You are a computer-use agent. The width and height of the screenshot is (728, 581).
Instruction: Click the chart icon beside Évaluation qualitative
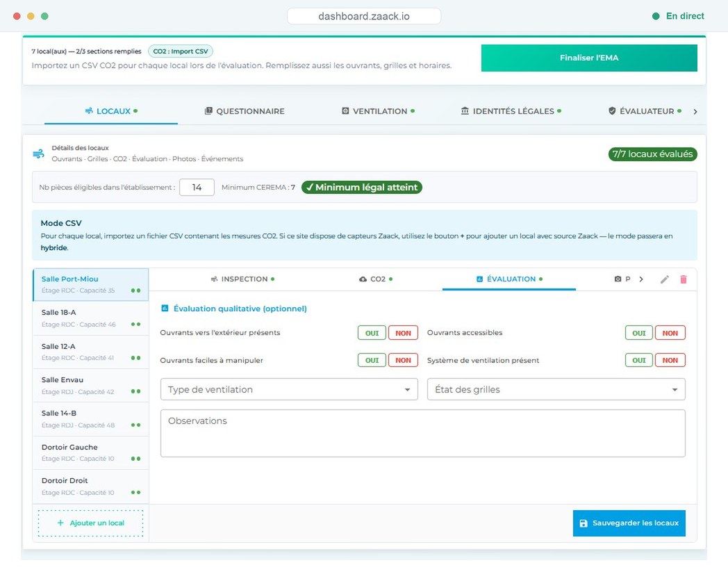(165, 309)
